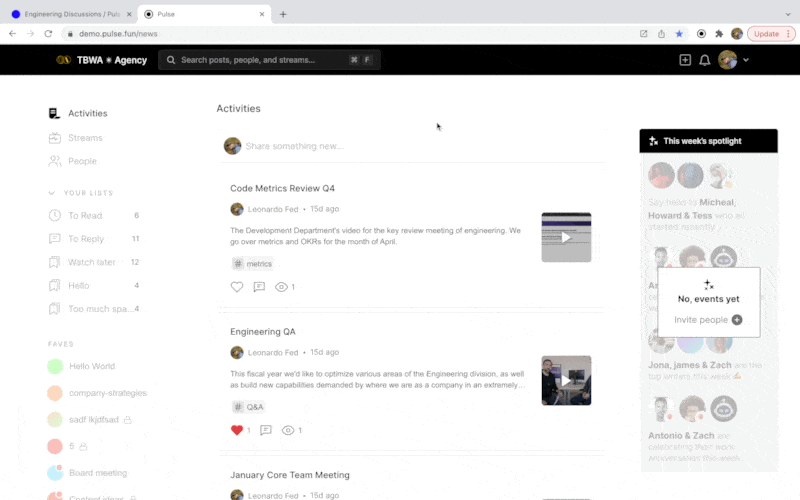Select the green Hello World fave circle
Viewport: 800px width, 500px height.
pyautogui.click(x=55, y=366)
